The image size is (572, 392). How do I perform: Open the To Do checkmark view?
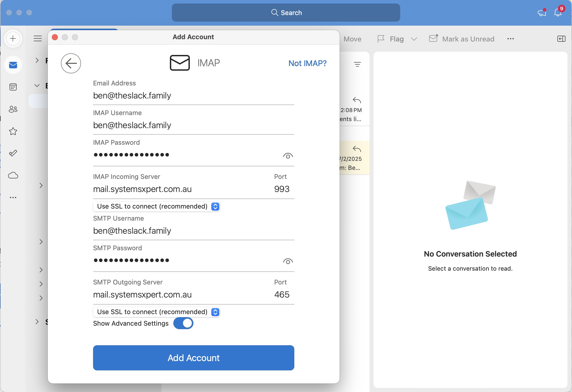click(13, 153)
